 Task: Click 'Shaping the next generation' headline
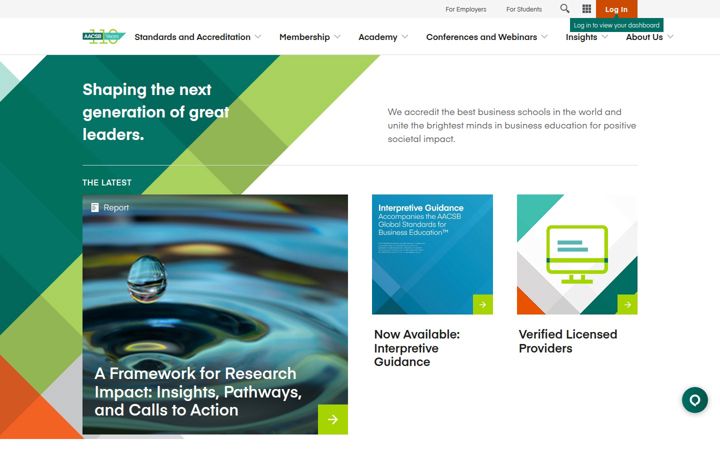tap(156, 112)
